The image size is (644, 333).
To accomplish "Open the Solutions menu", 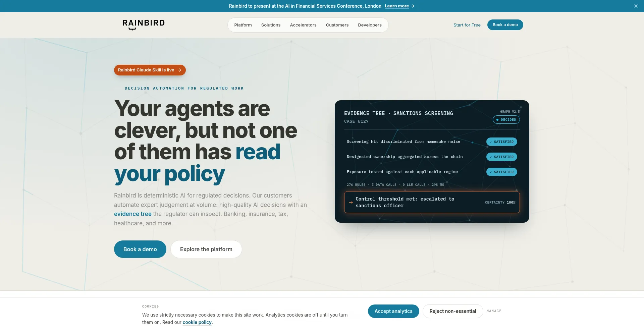I will coord(271,25).
